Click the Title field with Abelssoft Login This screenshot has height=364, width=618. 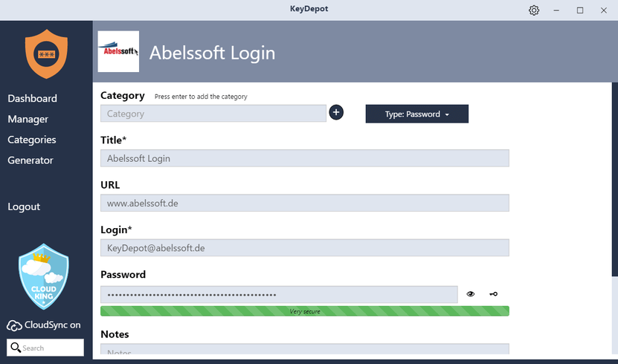coord(305,158)
